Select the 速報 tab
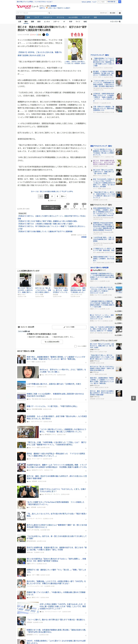Image resolution: width=138 pixels, height=644 pixels. pyautogui.click(x=28, y=17)
